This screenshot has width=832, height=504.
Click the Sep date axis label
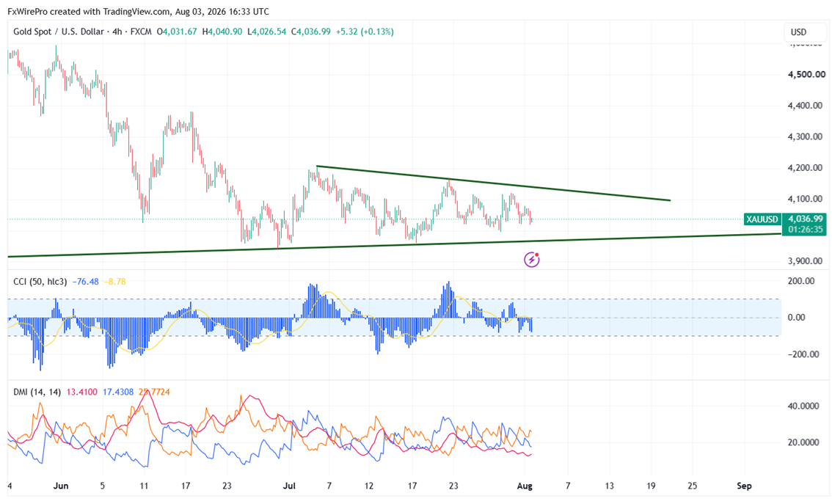pyautogui.click(x=744, y=486)
